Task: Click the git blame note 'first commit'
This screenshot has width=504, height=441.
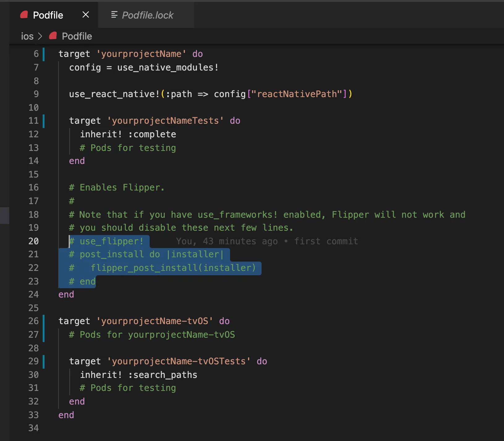Action: pyautogui.click(x=326, y=241)
